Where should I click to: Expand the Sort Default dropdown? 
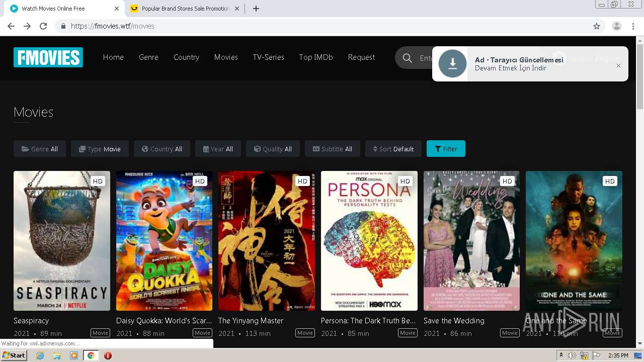click(393, 149)
